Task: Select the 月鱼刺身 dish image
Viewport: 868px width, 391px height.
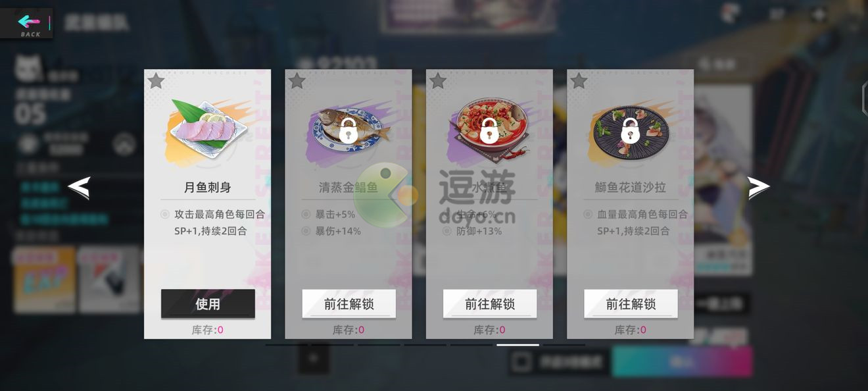Action: [x=208, y=130]
